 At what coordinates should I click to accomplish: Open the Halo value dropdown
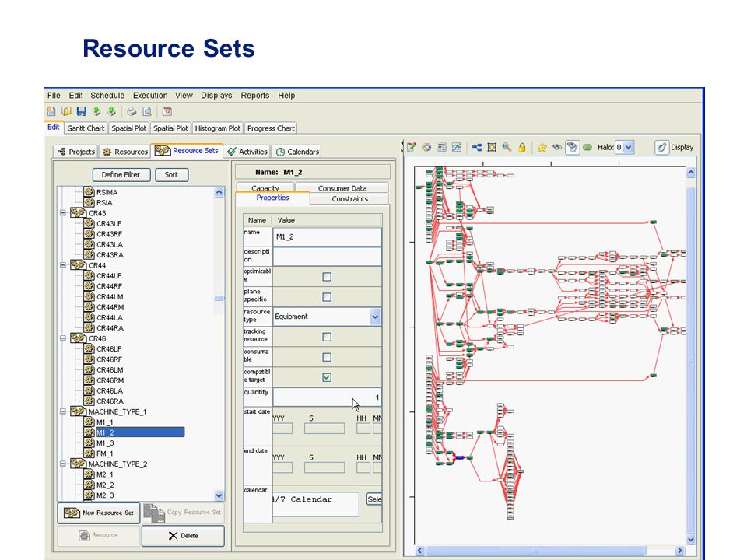tap(629, 147)
